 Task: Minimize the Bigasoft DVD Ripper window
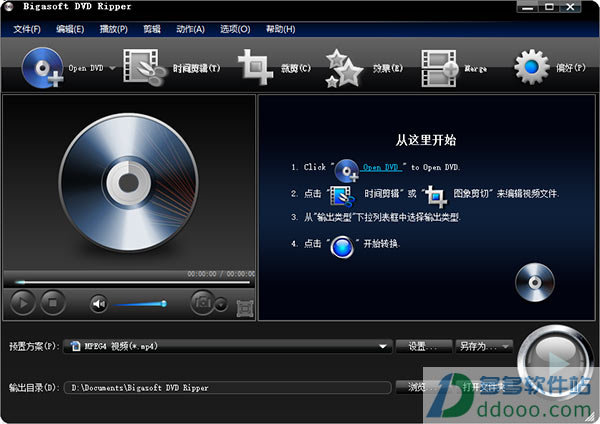(527, 7)
